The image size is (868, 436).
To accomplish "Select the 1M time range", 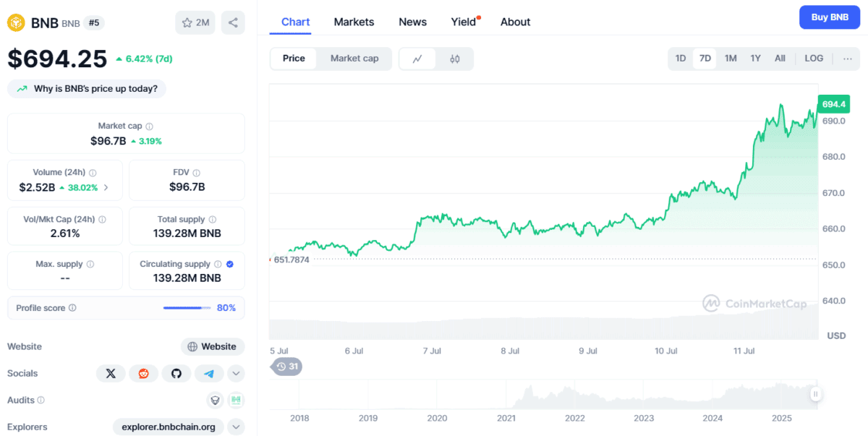I will [731, 59].
